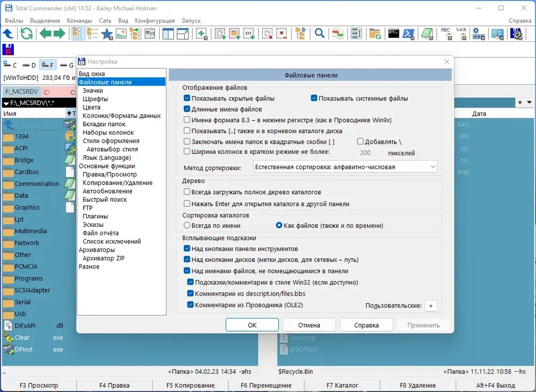Open the blue star favorites icon
Image resolution: width=536 pixels, height=392 pixels.
pyautogui.click(x=107, y=34)
